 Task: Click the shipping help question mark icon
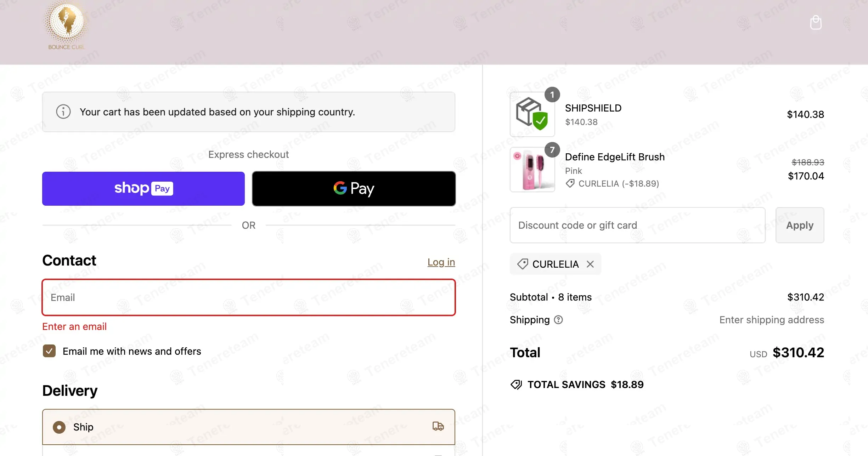tap(558, 320)
